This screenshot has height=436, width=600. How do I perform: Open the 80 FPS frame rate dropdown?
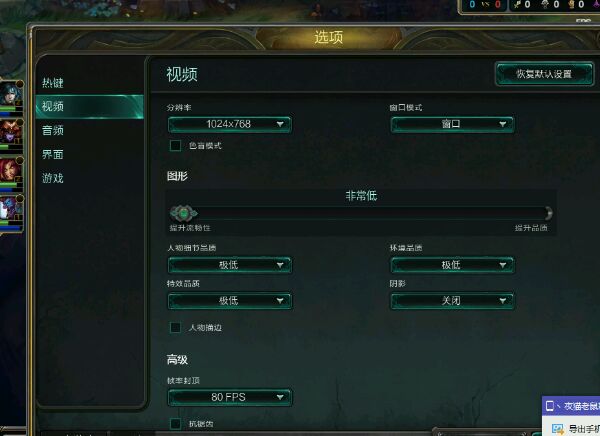point(230,397)
